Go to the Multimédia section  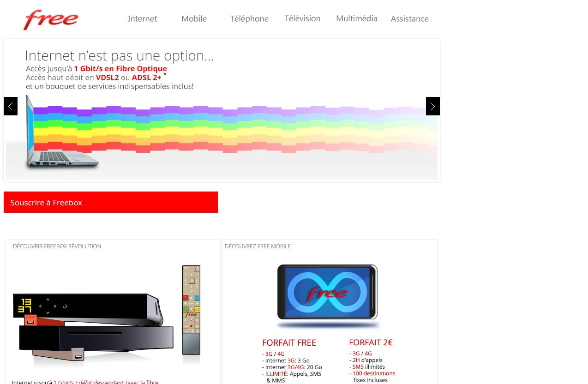click(357, 18)
